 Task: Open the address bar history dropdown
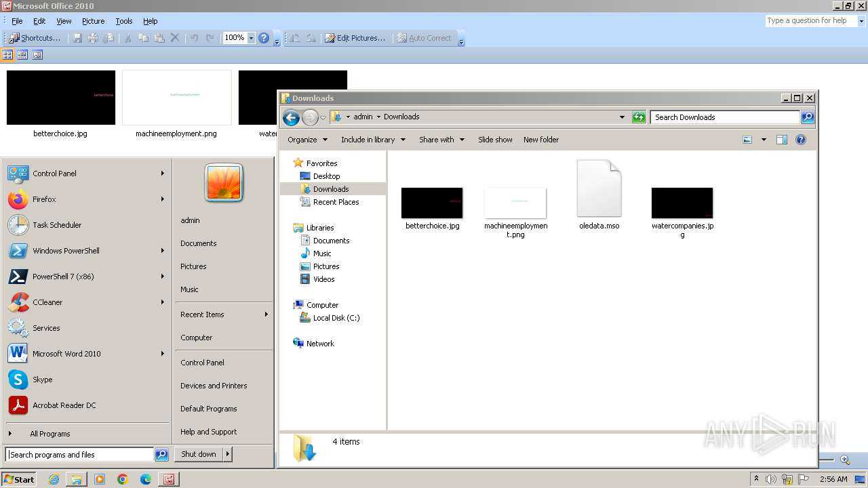(x=622, y=117)
